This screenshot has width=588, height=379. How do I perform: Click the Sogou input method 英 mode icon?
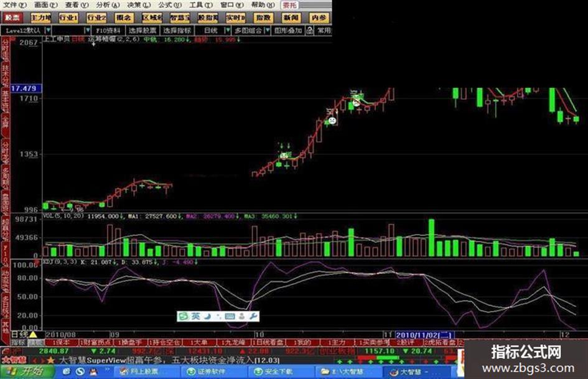tap(195, 316)
